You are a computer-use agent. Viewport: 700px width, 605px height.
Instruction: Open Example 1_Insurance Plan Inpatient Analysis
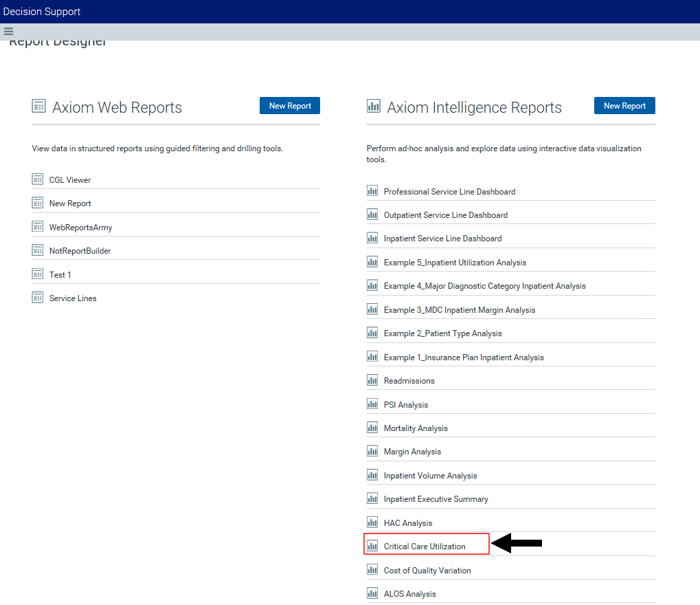tap(464, 357)
